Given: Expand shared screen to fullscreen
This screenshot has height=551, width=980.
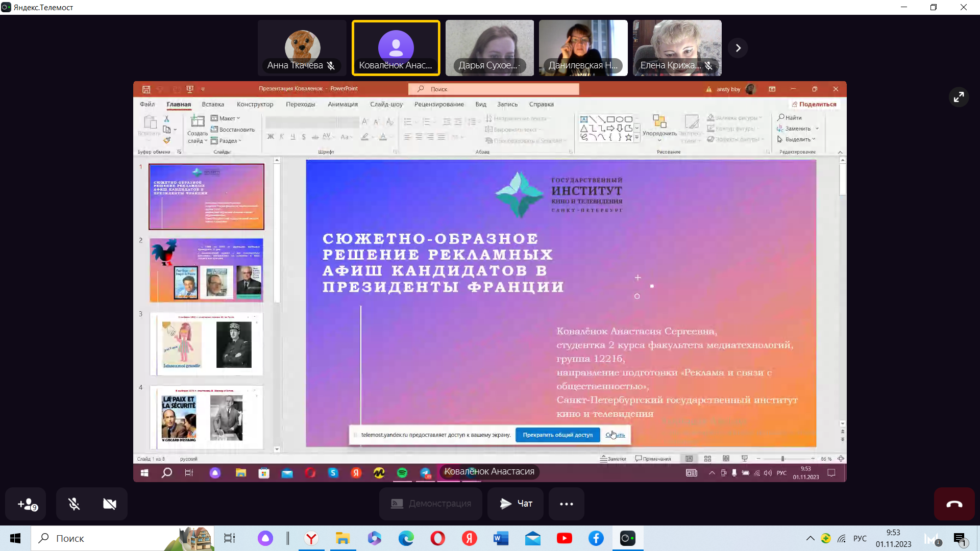Looking at the screenshot, I should pyautogui.click(x=959, y=97).
